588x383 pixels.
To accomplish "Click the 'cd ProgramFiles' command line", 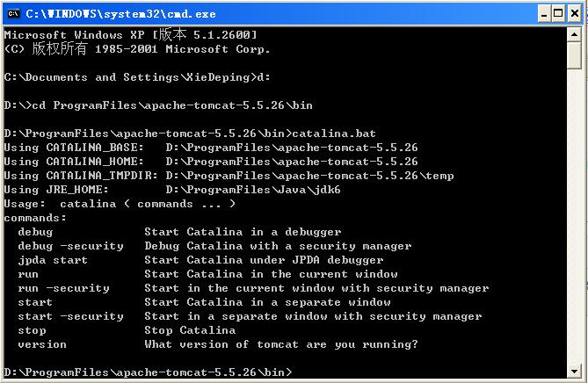I will tap(158, 105).
